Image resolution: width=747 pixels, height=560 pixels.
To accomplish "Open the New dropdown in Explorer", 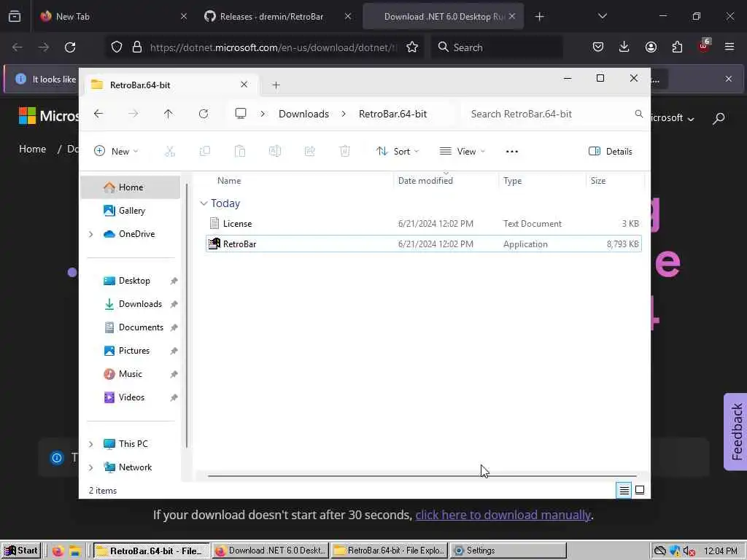I will [x=116, y=152].
